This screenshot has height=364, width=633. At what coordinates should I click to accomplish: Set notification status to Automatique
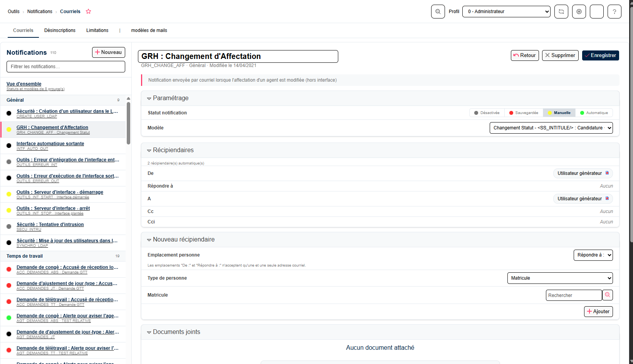pos(594,113)
